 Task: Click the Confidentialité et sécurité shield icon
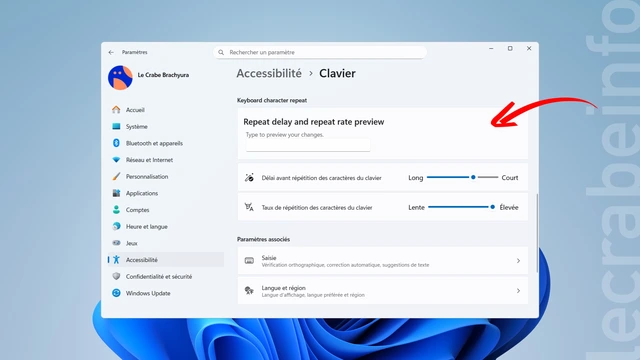(x=116, y=276)
